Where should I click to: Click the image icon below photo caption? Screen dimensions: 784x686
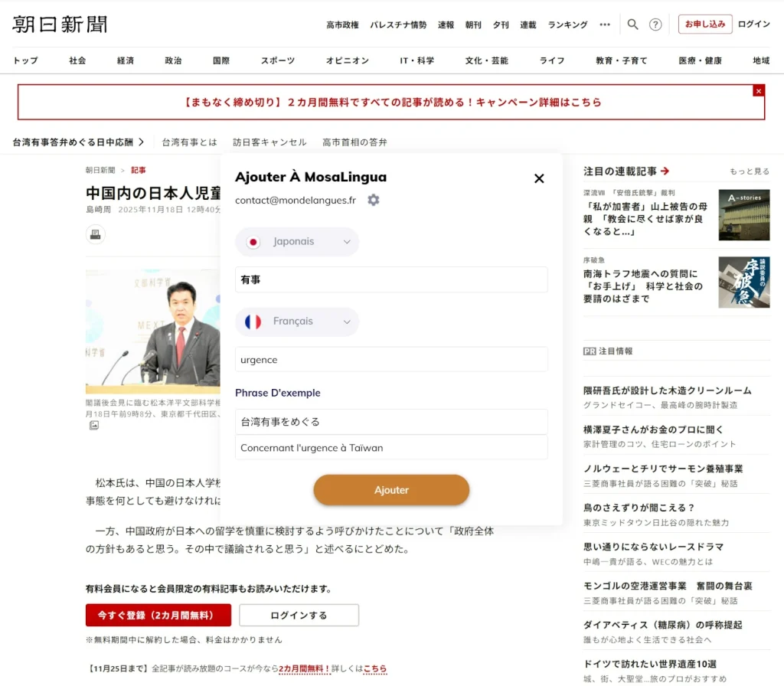pyautogui.click(x=93, y=425)
